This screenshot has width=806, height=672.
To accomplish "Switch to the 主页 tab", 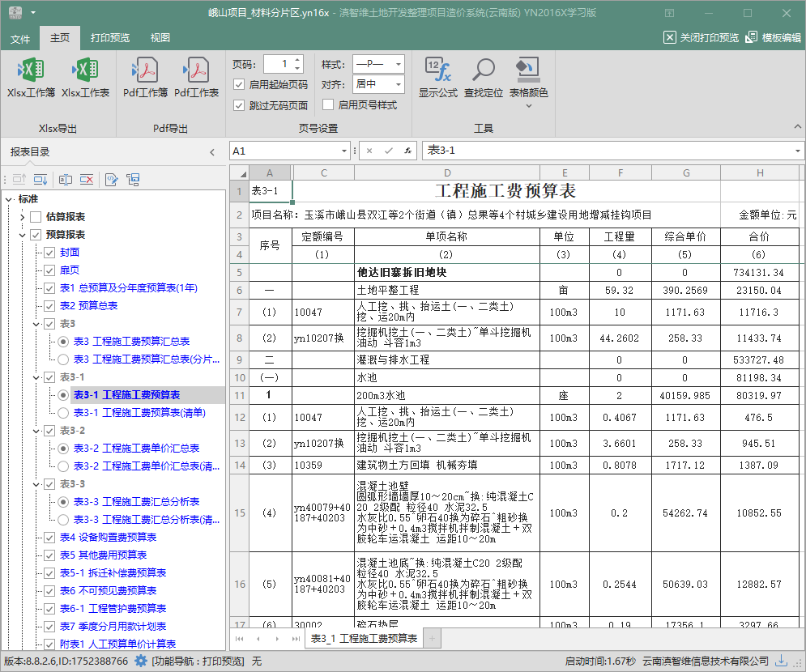I will (60, 37).
